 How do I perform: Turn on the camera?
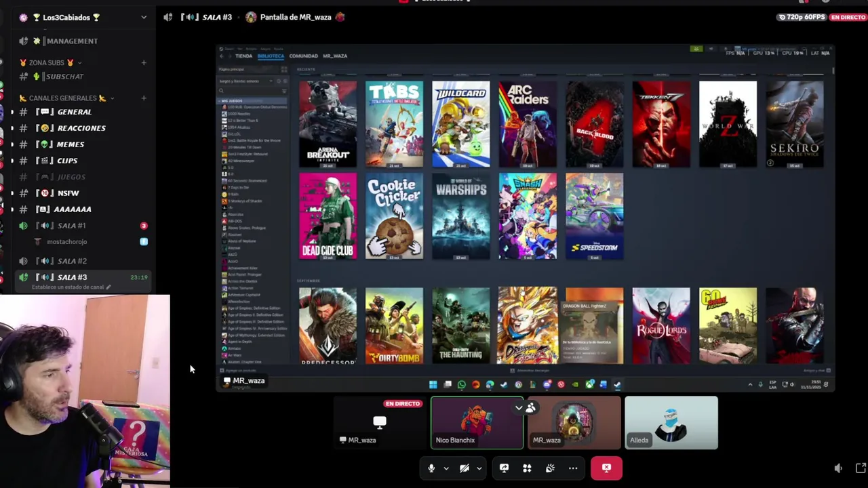point(465,468)
